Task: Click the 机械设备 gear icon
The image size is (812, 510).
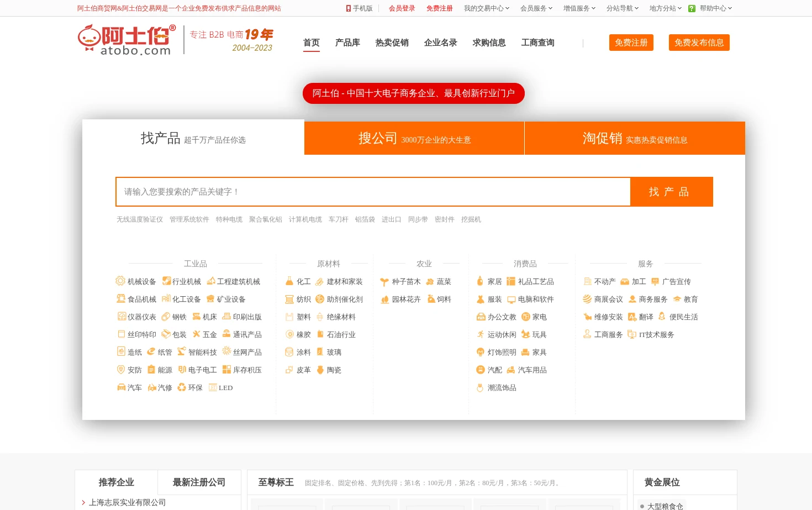Action: pyautogui.click(x=120, y=281)
